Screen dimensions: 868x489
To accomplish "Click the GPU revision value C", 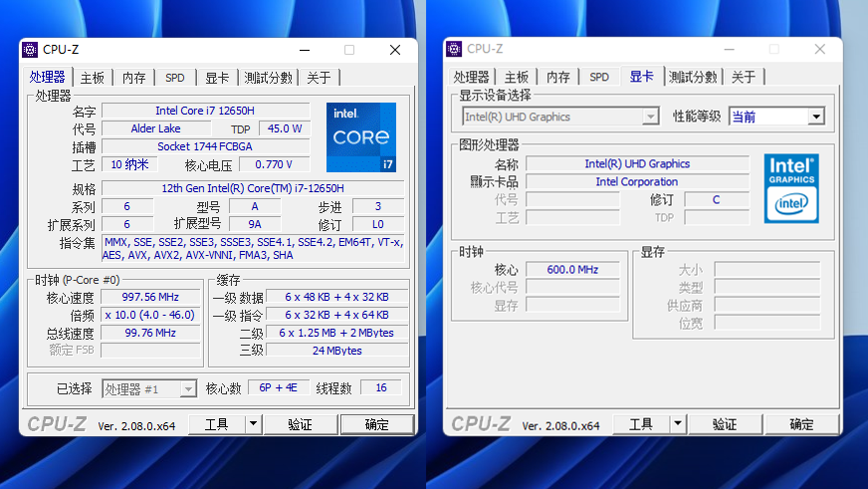I will (x=717, y=199).
